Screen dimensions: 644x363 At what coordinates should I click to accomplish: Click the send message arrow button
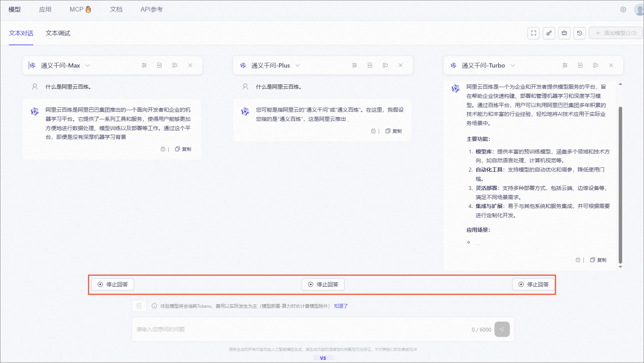pos(502,329)
